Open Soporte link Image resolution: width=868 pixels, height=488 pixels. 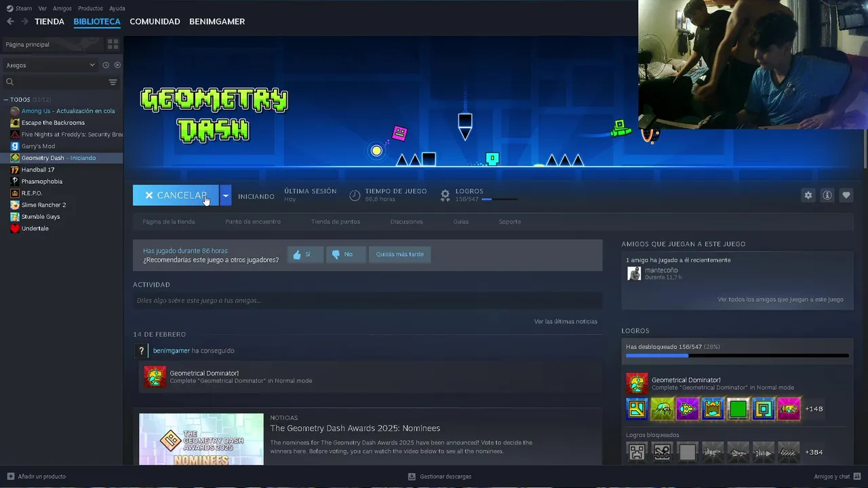[510, 222]
